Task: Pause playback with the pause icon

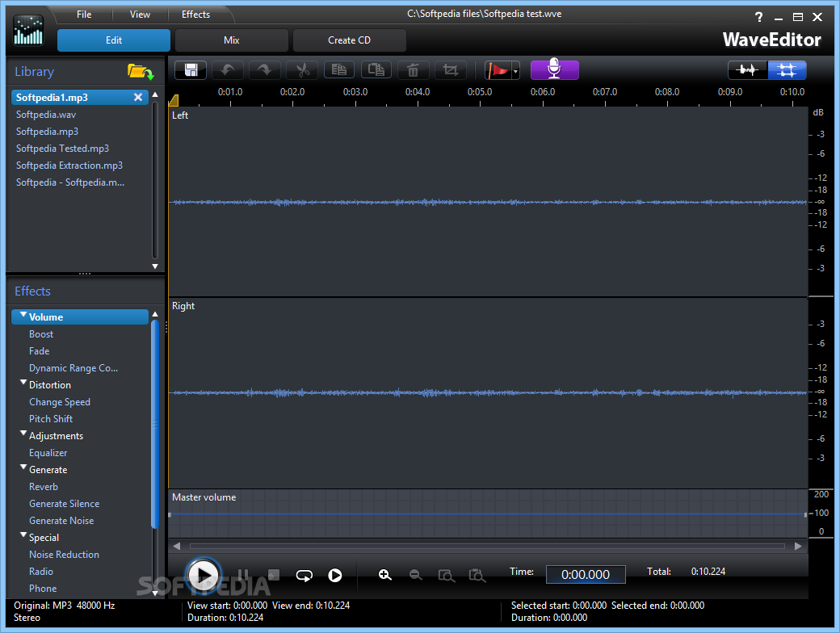Action: pyautogui.click(x=242, y=575)
